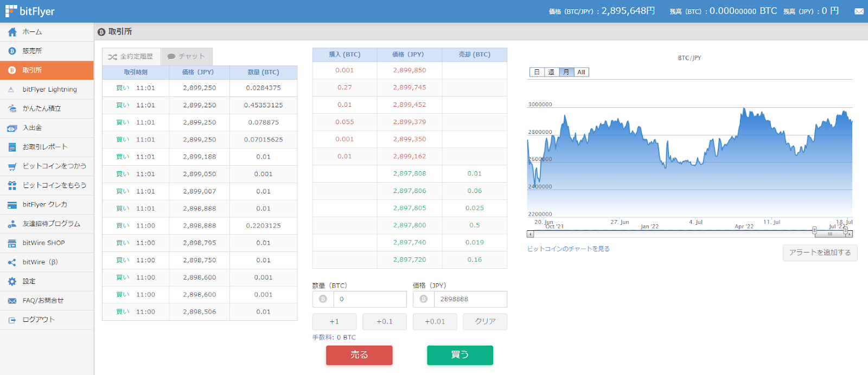
Task: Click the ホーム house icon
Action: pyautogui.click(x=12, y=32)
